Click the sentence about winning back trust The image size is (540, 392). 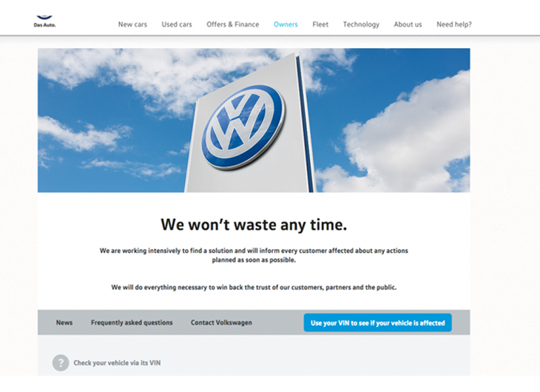point(254,287)
